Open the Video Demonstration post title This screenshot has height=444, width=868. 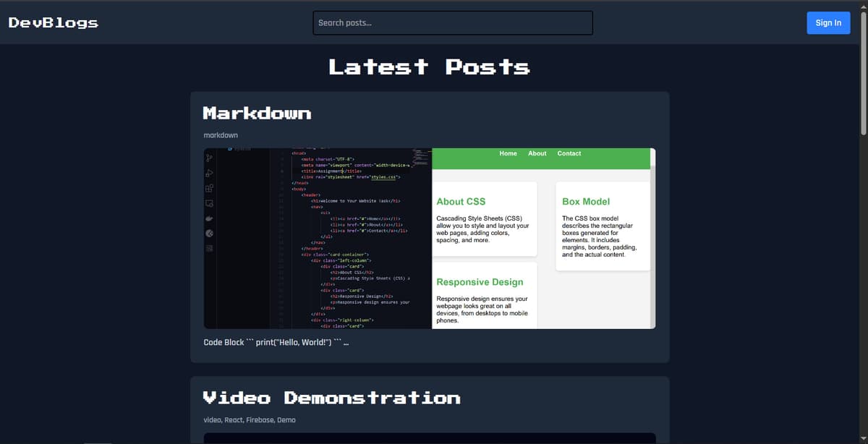331,398
